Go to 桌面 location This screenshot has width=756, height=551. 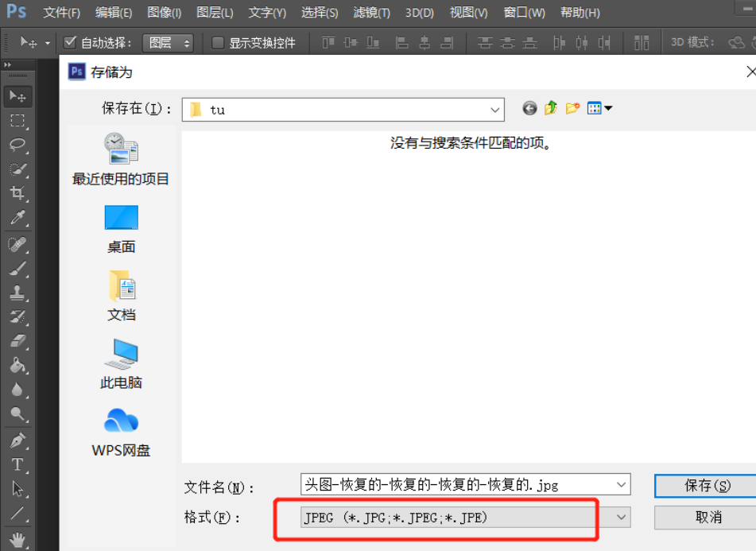[x=121, y=230]
